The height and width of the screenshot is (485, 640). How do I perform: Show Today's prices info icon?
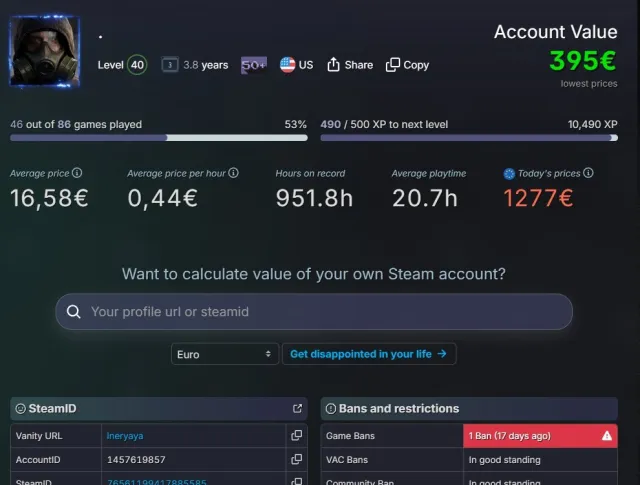588,173
